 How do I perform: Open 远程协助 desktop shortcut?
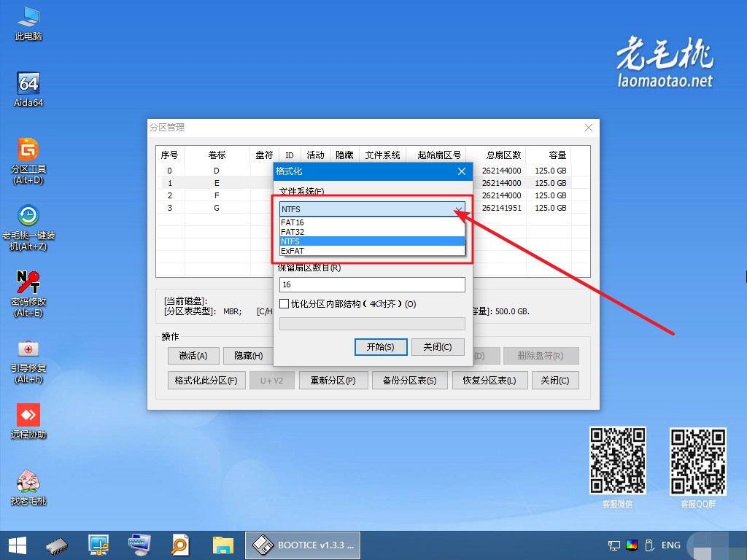pyautogui.click(x=28, y=421)
